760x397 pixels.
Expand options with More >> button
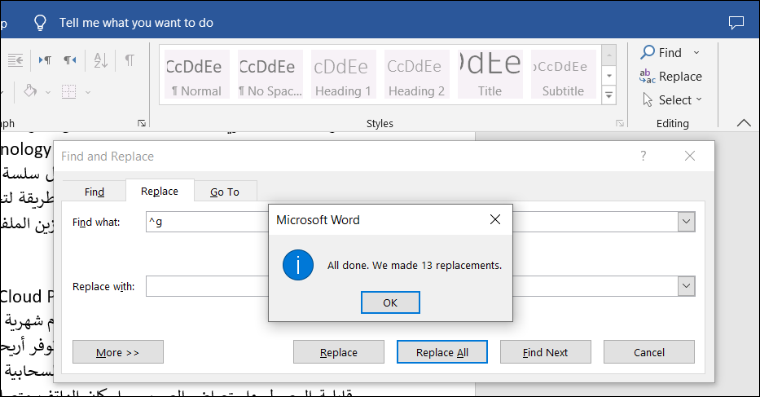tap(118, 352)
